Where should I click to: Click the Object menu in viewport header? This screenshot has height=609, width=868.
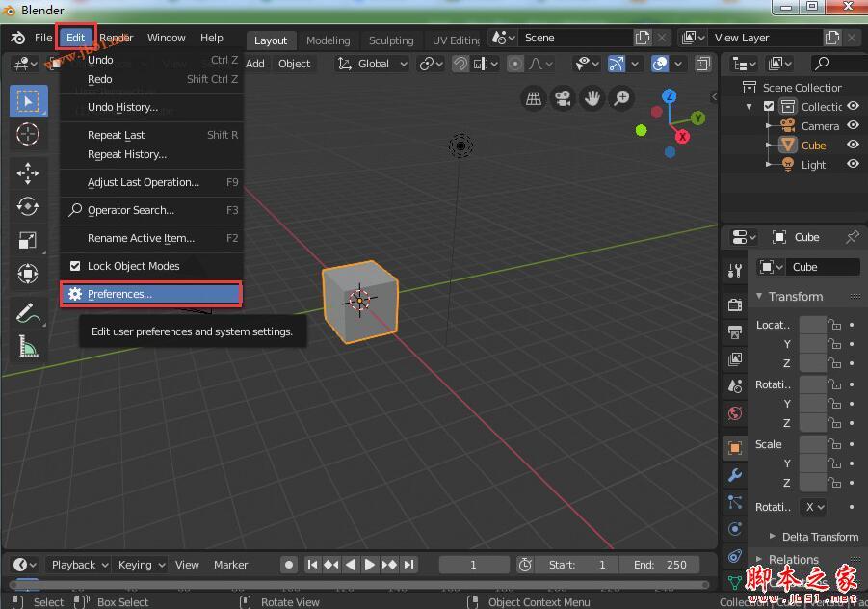tap(294, 64)
